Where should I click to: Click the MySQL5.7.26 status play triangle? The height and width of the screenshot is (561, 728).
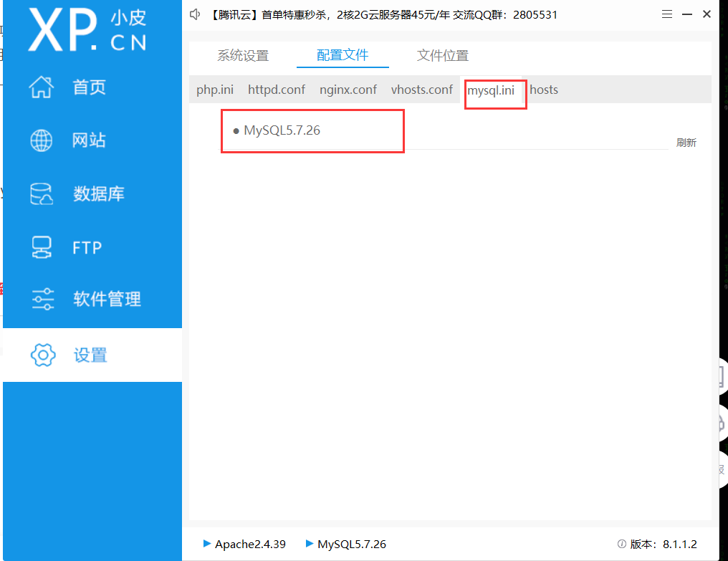tap(310, 543)
